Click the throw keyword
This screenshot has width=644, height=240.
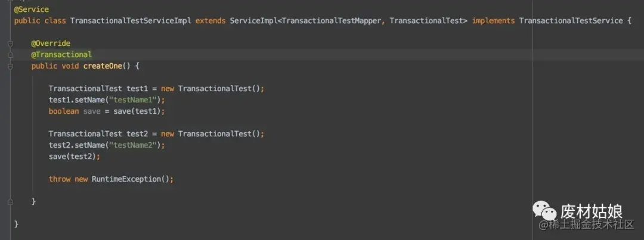click(59, 179)
